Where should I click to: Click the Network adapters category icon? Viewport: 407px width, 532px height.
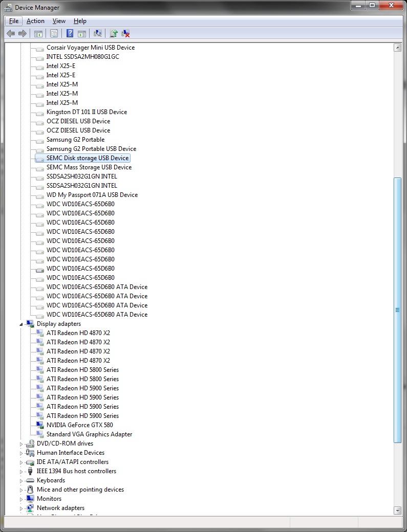[30, 508]
